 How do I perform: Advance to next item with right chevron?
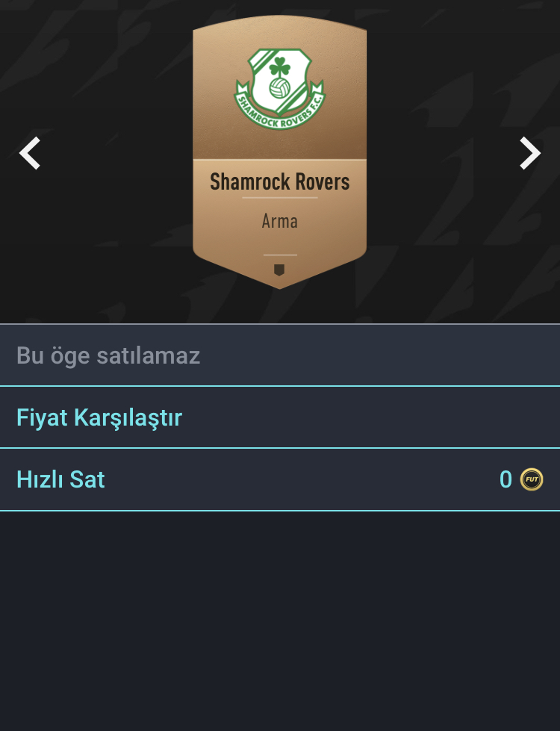(530, 153)
